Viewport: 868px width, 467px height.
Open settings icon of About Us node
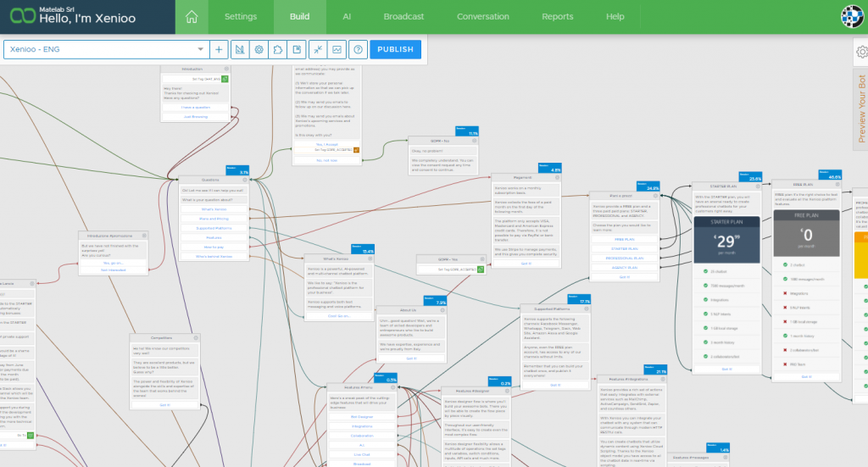point(442,310)
